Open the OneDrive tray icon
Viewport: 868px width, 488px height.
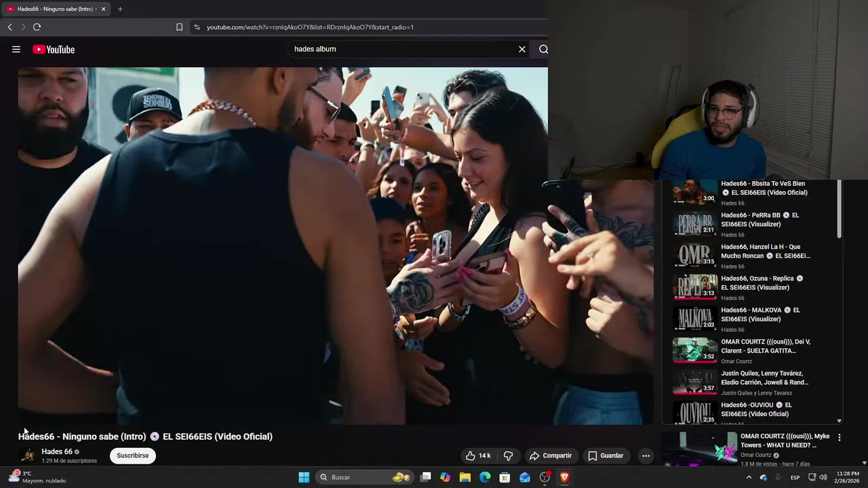pos(764,477)
